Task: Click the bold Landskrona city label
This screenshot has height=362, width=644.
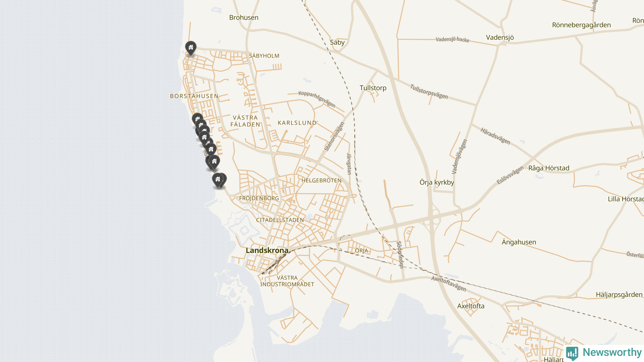Action: pyautogui.click(x=267, y=250)
